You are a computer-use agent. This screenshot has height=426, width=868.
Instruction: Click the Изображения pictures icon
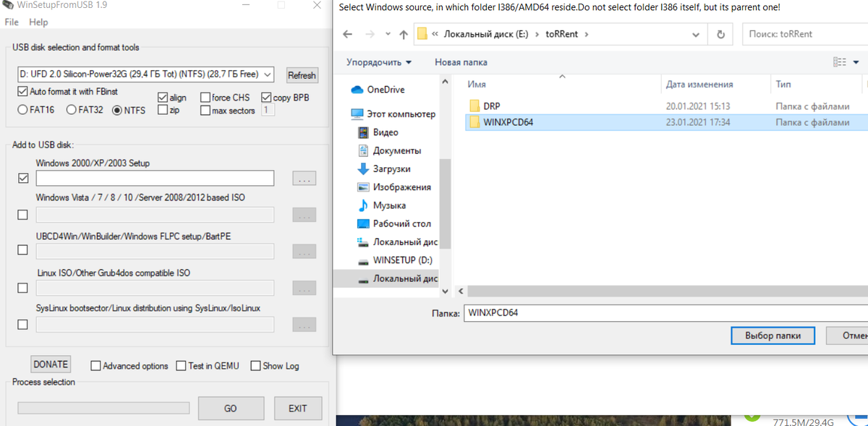coord(364,187)
